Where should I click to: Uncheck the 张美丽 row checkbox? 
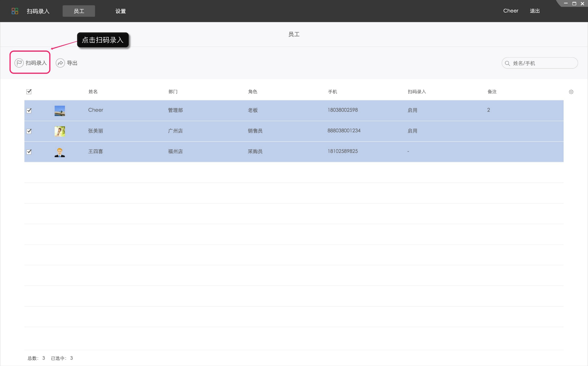pyautogui.click(x=29, y=131)
